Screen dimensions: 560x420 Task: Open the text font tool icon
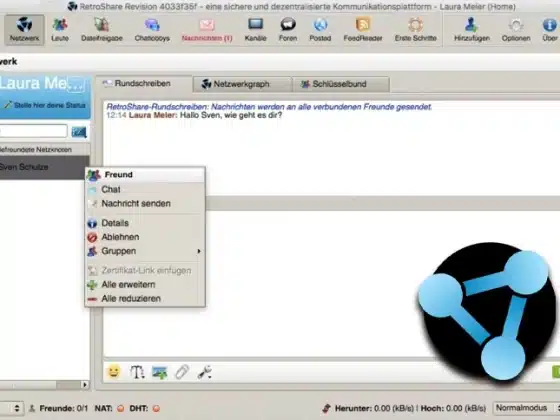(137, 372)
